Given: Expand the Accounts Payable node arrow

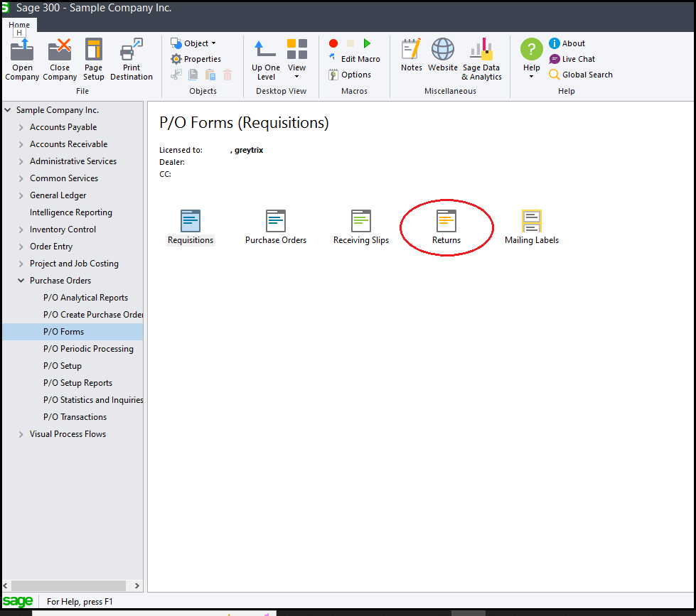Looking at the screenshot, I should click(21, 127).
